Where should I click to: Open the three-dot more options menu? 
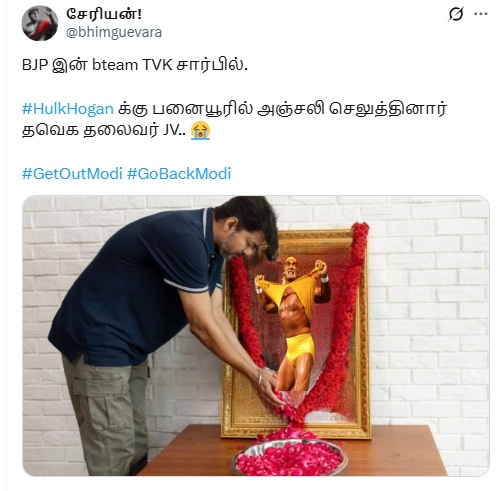(481, 14)
